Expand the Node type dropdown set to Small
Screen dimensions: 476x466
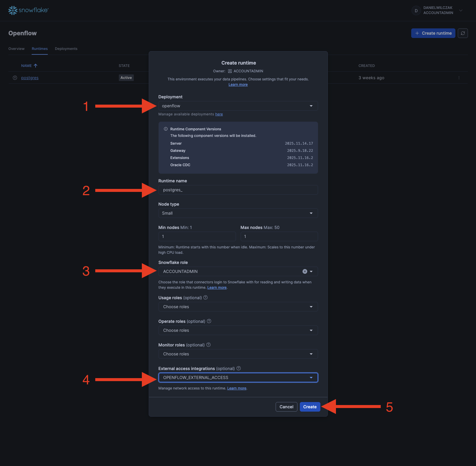coord(238,213)
